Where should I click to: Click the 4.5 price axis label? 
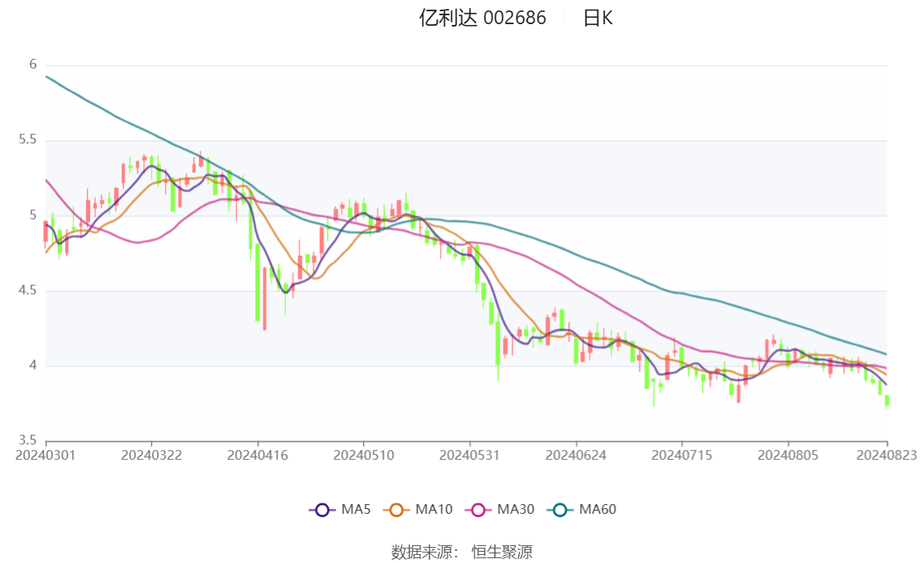pyautogui.click(x=27, y=290)
